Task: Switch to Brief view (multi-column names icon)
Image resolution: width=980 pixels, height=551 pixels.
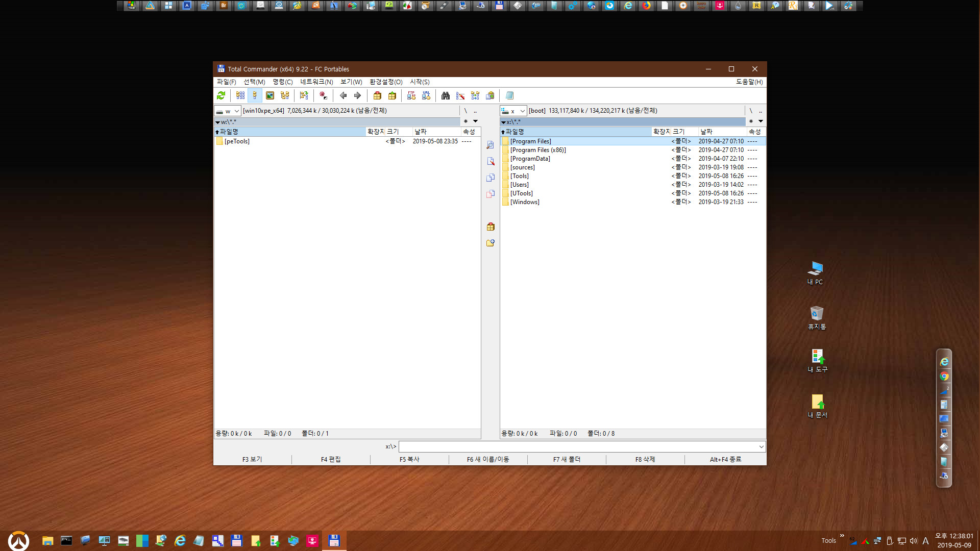Action: click(x=240, y=95)
